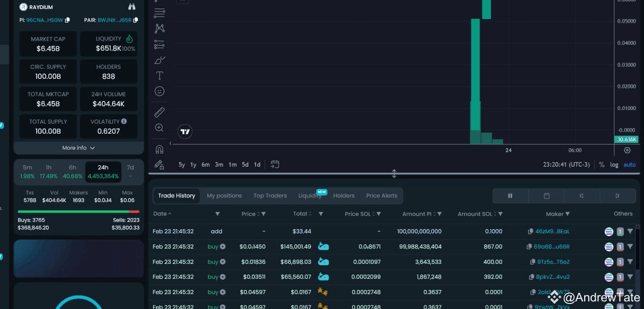
Task: Open the trade history date-range calendar
Action: tap(546, 196)
